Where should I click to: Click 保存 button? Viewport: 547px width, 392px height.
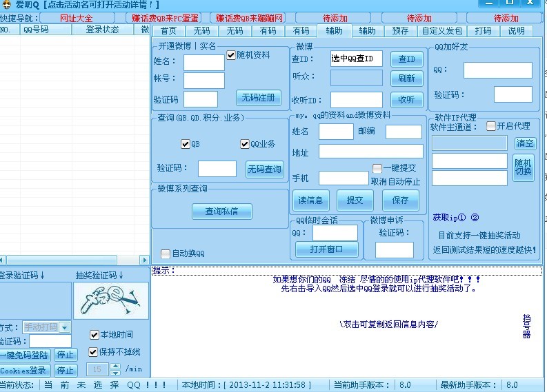[400, 200]
